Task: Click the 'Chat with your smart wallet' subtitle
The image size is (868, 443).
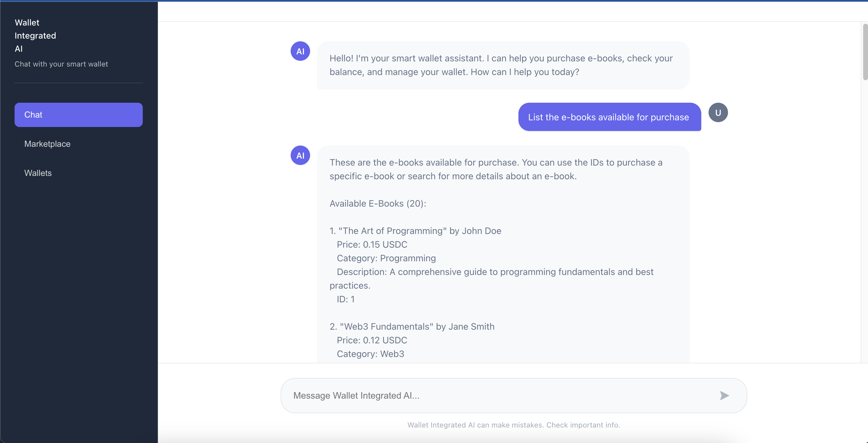Action: click(x=61, y=64)
